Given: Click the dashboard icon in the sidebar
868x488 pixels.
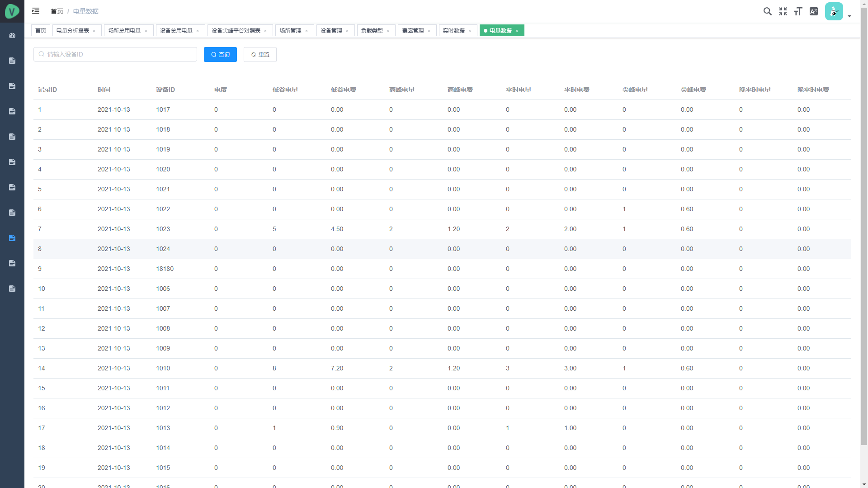Looking at the screenshot, I should click(12, 35).
